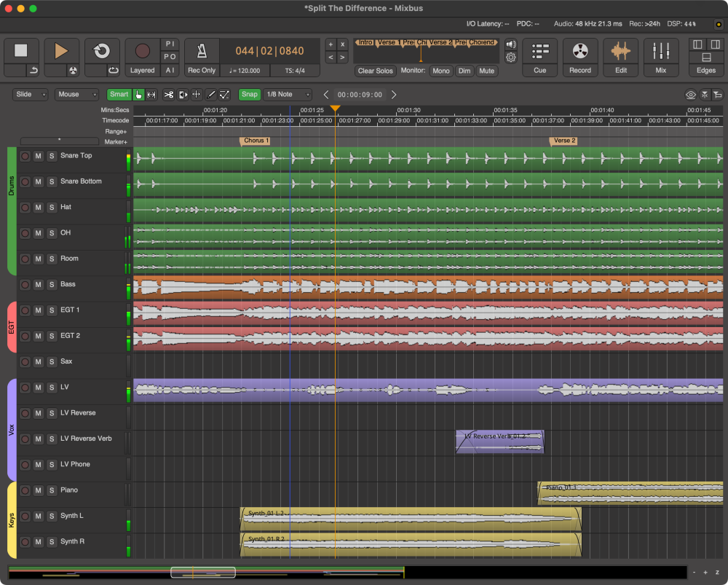
Task: Toggle Snap to grid
Action: coord(249,94)
